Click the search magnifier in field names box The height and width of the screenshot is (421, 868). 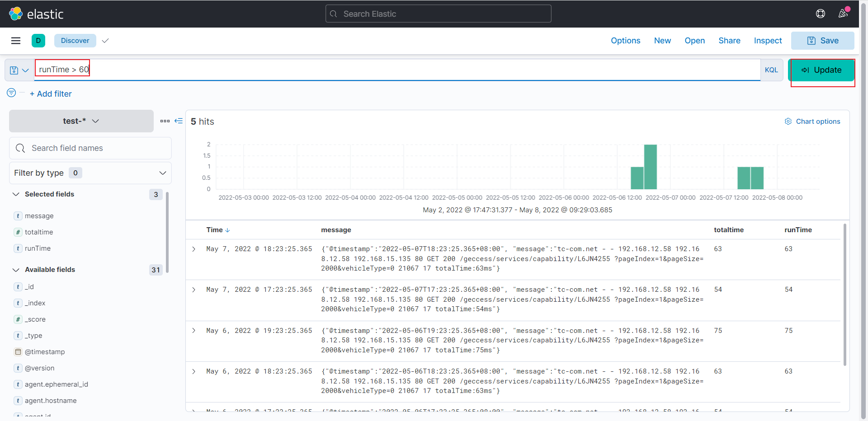(20, 148)
